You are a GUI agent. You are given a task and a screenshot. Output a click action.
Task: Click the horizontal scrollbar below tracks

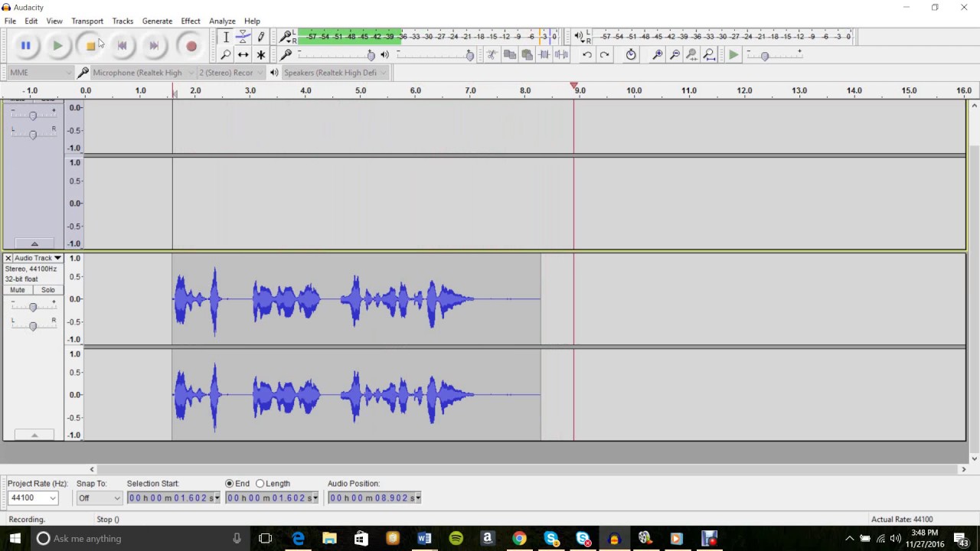pyautogui.click(x=528, y=469)
